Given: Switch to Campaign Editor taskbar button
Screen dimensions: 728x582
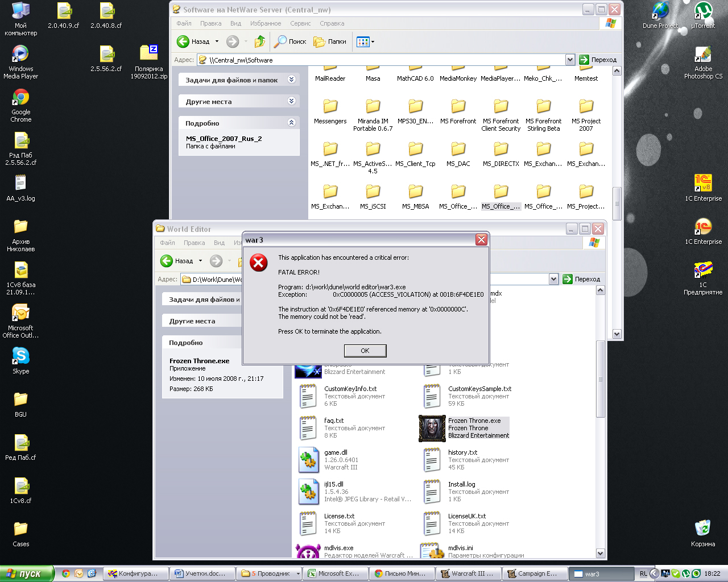Looking at the screenshot, I should click(x=536, y=573).
